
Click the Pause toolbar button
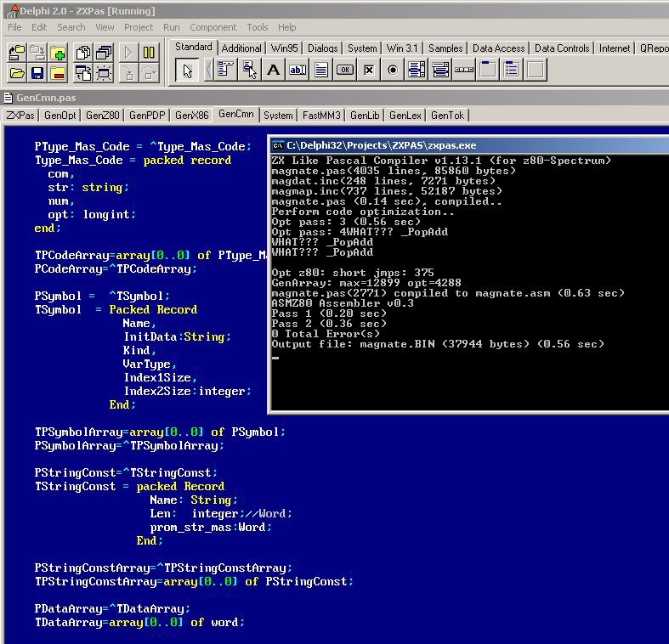[x=149, y=53]
